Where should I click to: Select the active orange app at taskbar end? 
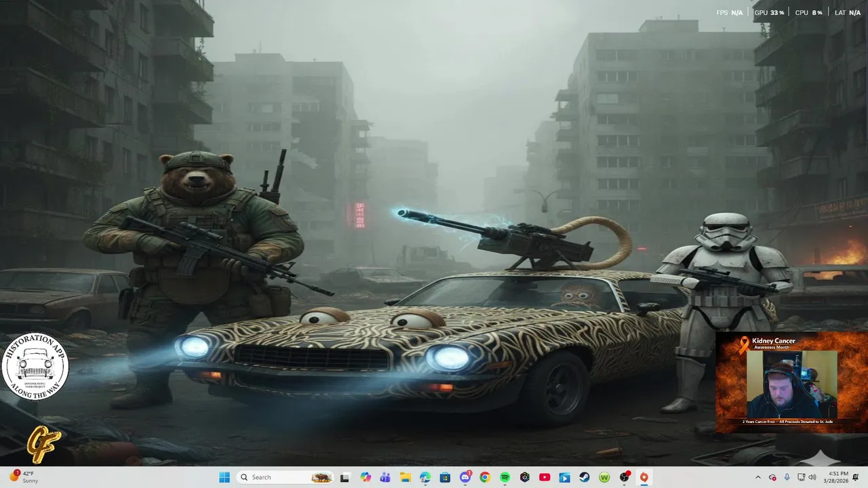click(644, 477)
